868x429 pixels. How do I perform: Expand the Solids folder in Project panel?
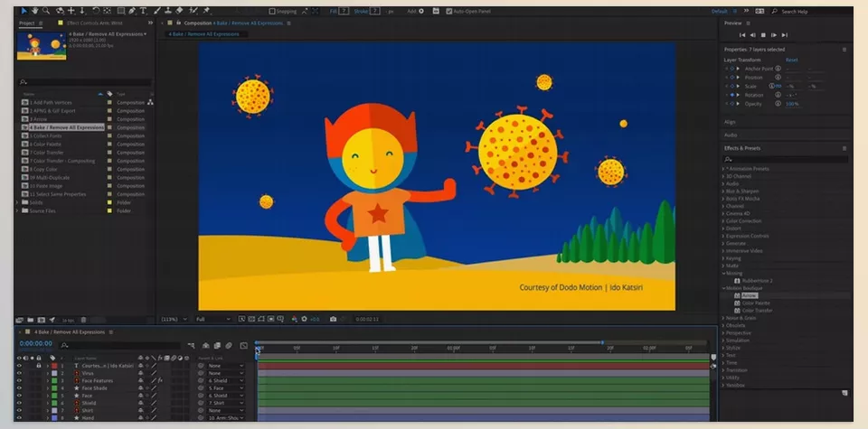[17, 202]
